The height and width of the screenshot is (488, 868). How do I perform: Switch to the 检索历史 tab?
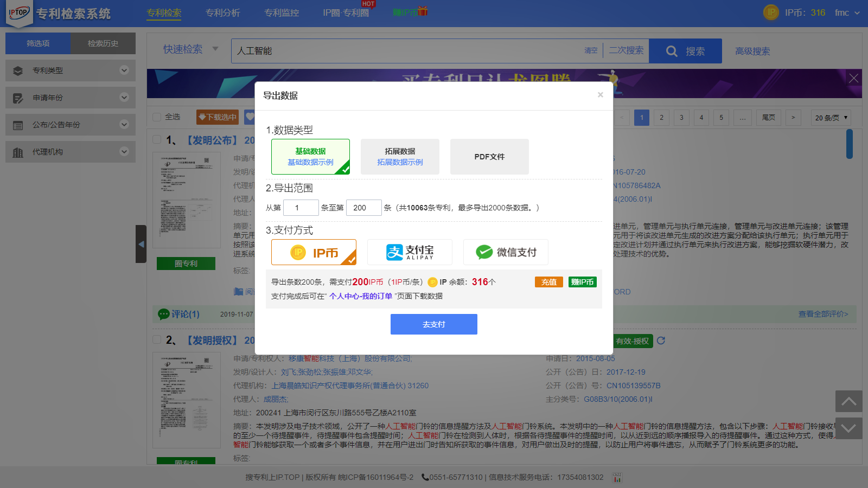(103, 43)
